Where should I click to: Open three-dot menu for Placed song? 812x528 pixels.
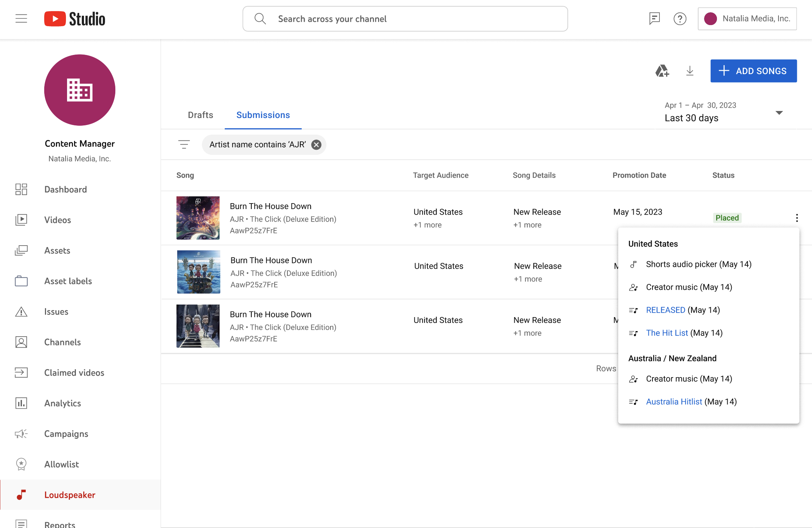click(x=797, y=218)
